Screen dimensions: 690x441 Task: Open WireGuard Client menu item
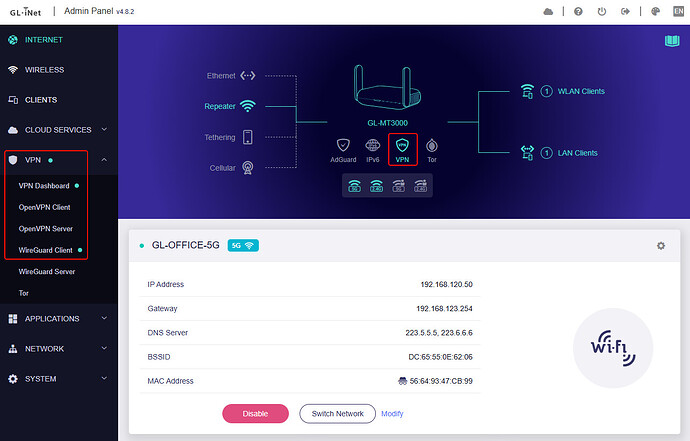pyautogui.click(x=44, y=250)
